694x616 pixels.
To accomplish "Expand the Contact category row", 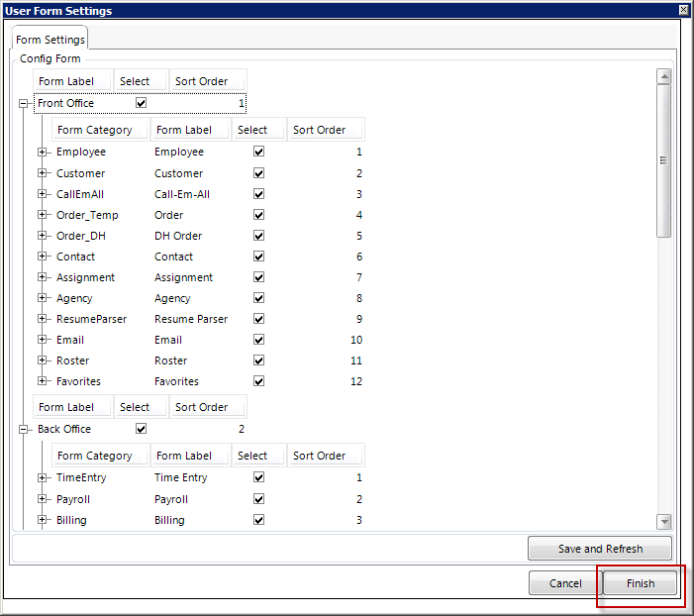I will [x=42, y=256].
